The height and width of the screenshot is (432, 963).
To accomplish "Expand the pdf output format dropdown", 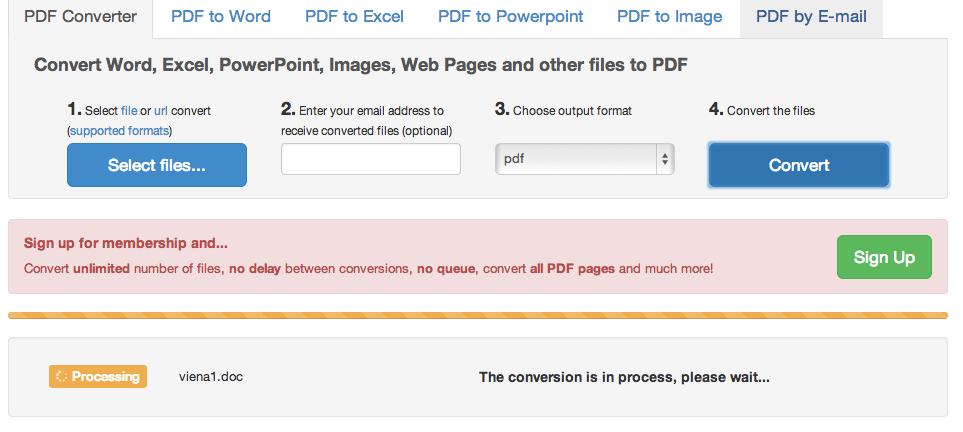I will click(585, 159).
